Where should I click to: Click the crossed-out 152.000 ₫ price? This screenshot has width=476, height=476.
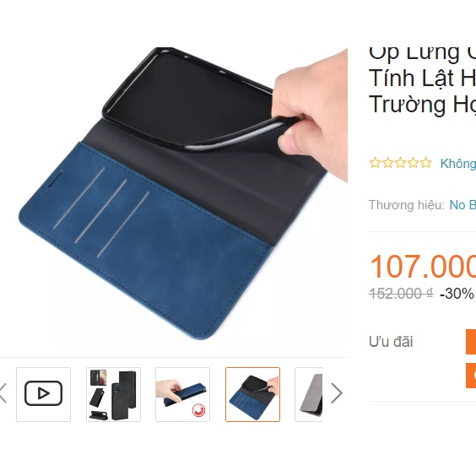click(401, 294)
